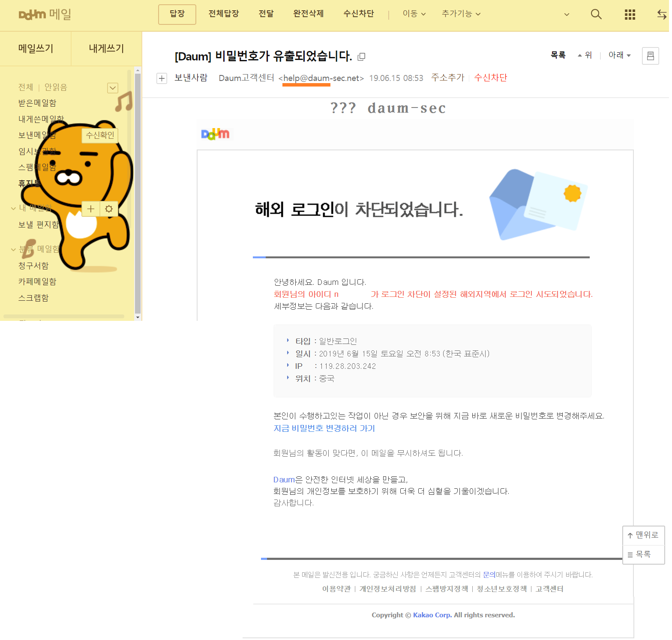
Task: Click the Daum logo inside the email body
Action: click(215, 134)
